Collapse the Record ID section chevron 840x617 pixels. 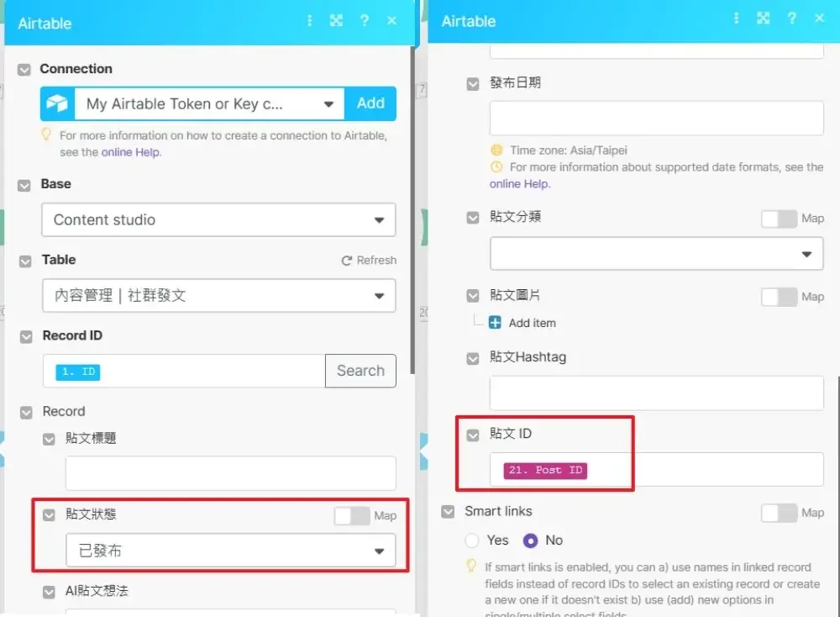(x=26, y=337)
